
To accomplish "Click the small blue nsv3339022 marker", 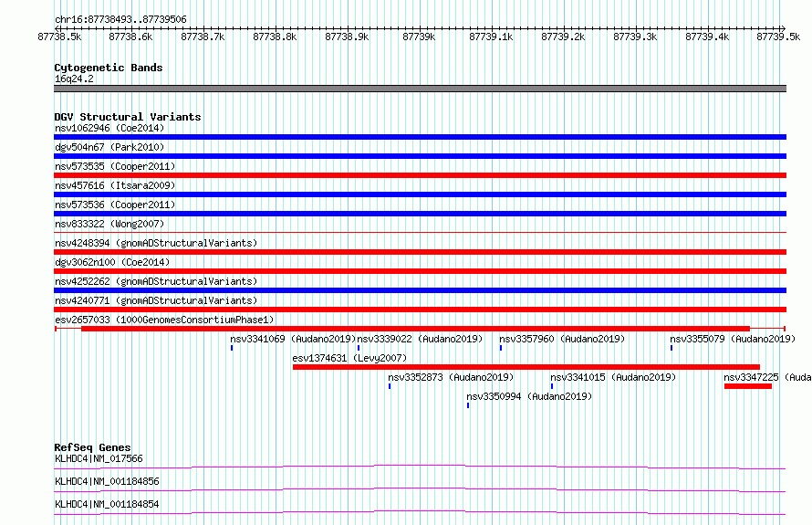I will click(x=359, y=348).
